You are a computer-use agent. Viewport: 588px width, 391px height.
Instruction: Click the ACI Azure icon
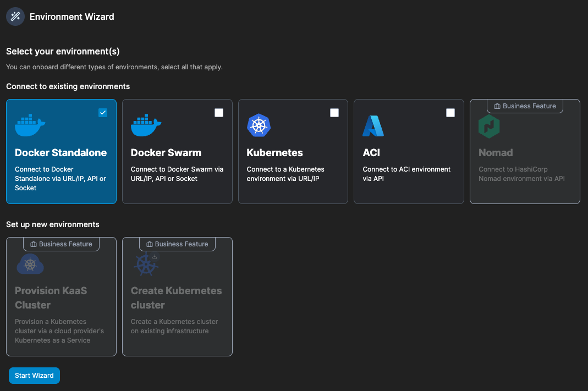[x=373, y=125]
